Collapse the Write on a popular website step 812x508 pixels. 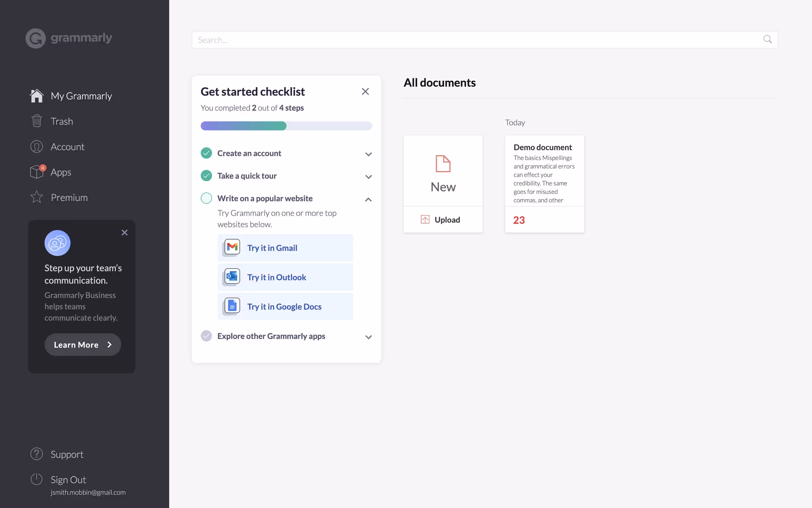(368, 199)
